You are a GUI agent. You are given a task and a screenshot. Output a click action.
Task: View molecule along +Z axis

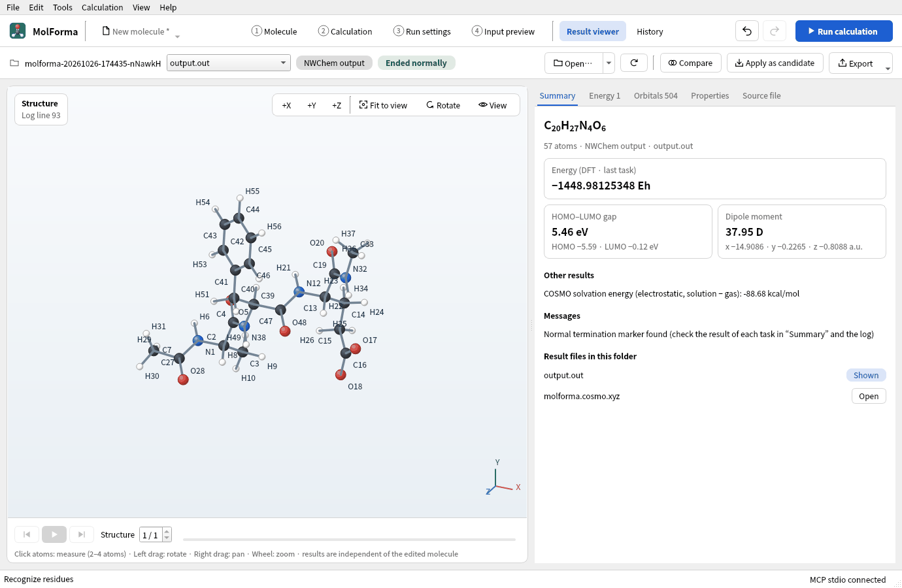click(337, 105)
